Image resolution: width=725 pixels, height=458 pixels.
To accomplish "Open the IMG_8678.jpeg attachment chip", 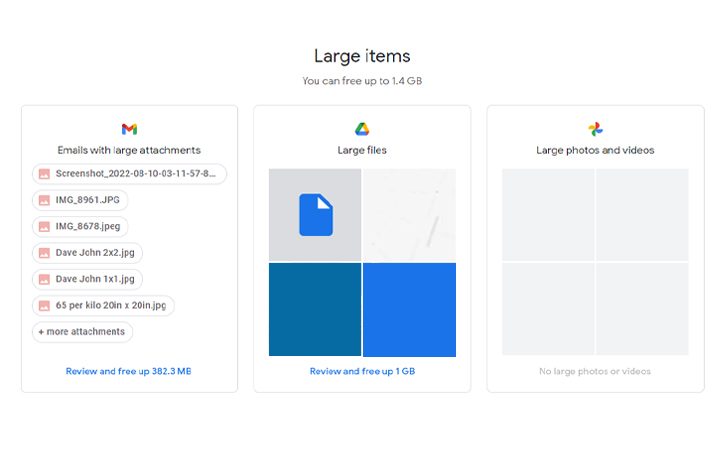I will [80, 226].
